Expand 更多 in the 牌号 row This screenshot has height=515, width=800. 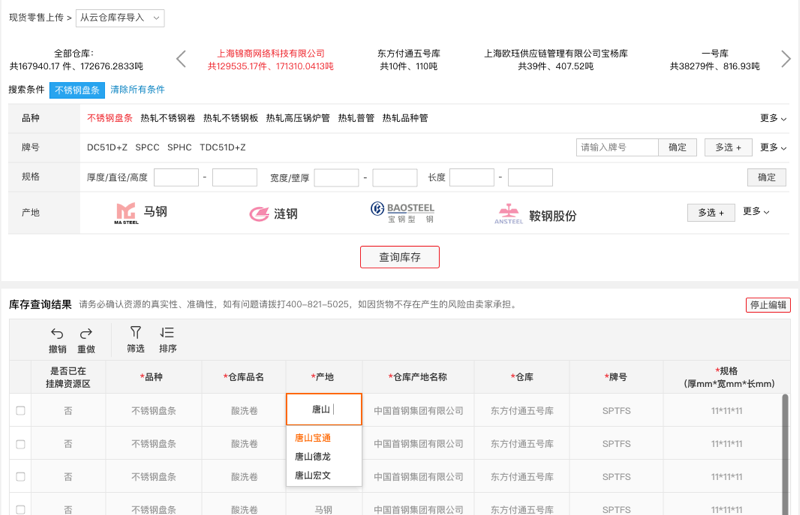(773, 147)
